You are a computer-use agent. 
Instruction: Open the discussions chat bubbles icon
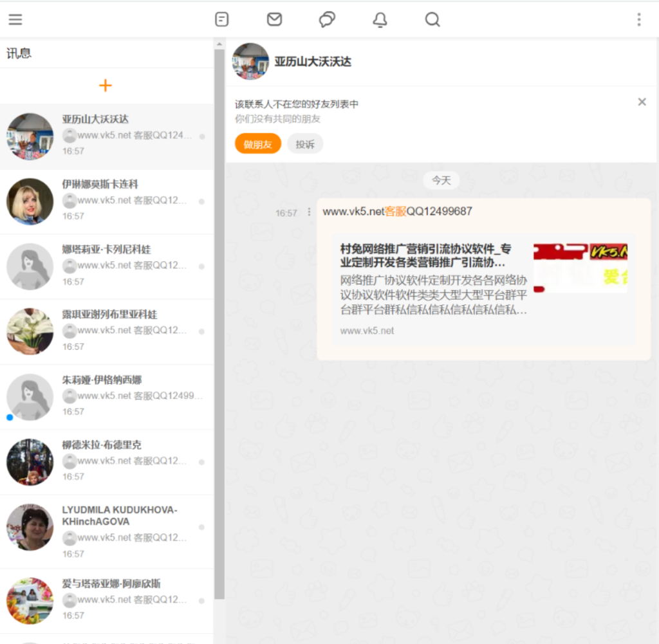click(327, 19)
